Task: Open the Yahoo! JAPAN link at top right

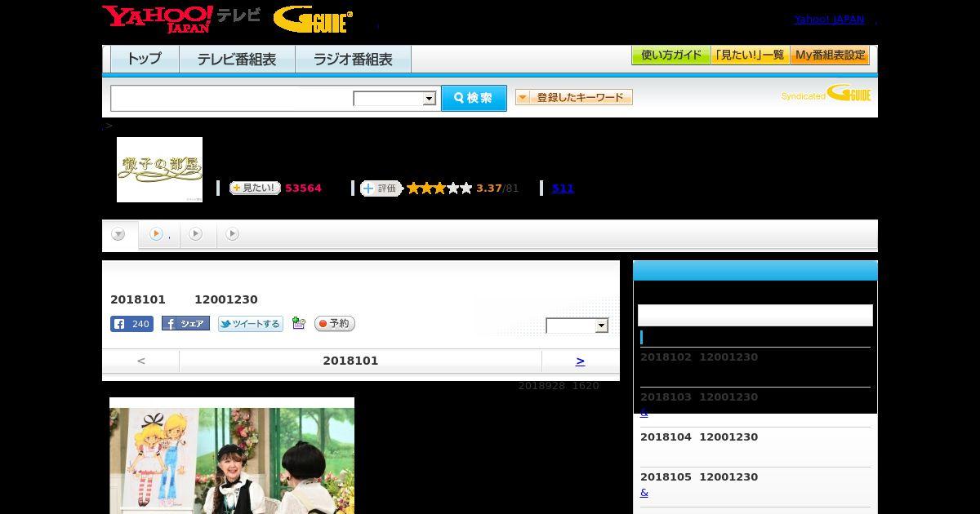Action: pos(829,20)
